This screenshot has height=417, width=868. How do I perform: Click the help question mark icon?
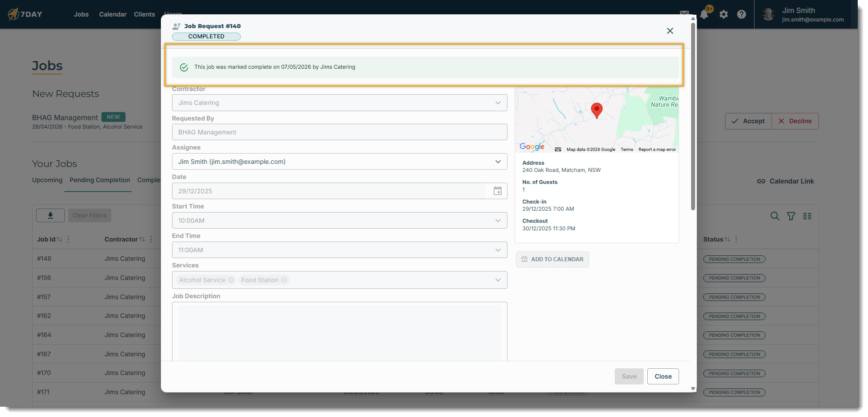coord(742,14)
